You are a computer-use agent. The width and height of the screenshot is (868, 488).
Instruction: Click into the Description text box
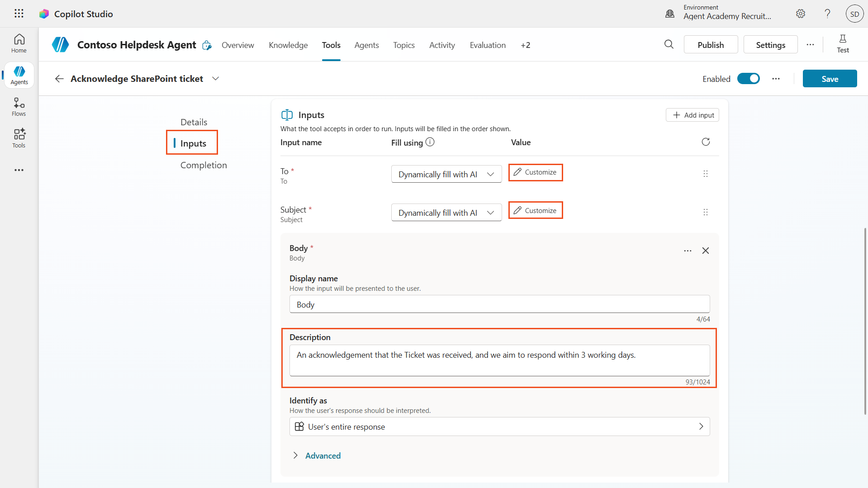pyautogui.click(x=499, y=360)
